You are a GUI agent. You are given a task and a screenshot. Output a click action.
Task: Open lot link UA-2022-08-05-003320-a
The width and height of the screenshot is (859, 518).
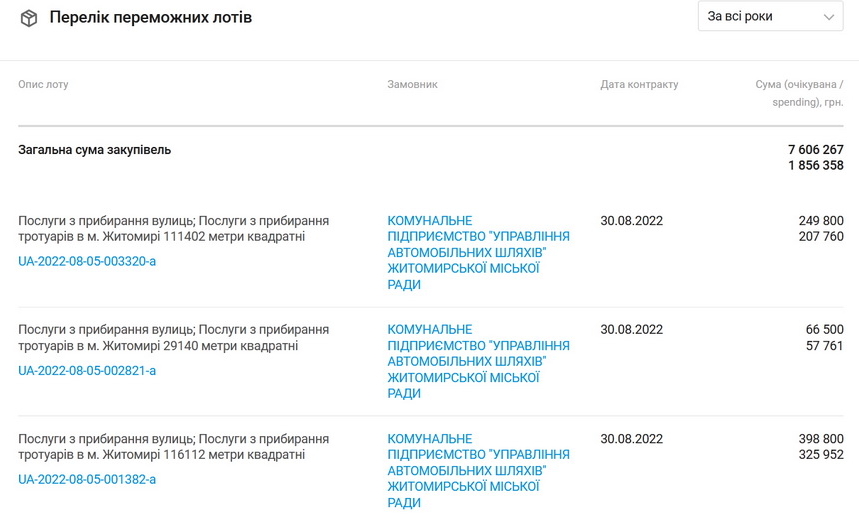87,261
